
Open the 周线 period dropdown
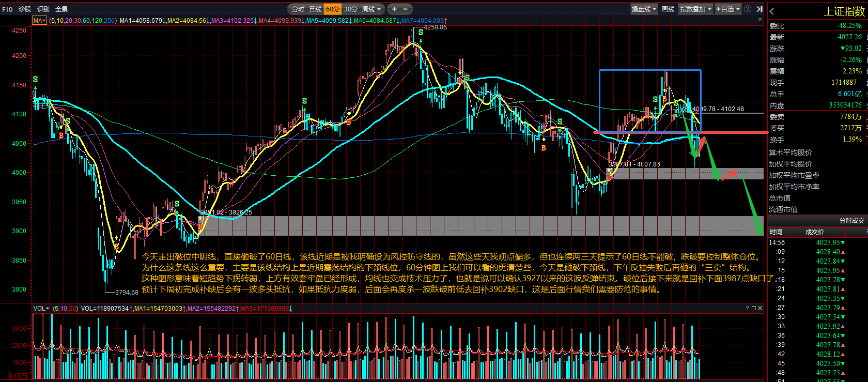pyautogui.click(x=371, y=9)
